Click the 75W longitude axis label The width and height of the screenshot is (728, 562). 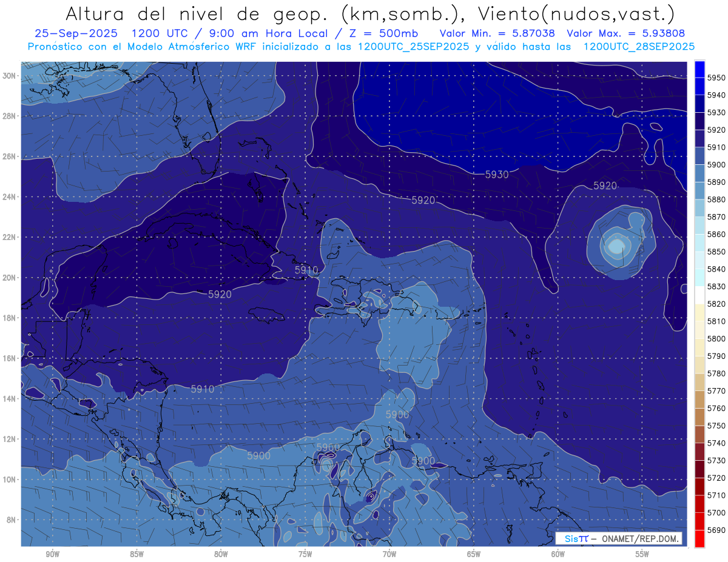[305, 555]
